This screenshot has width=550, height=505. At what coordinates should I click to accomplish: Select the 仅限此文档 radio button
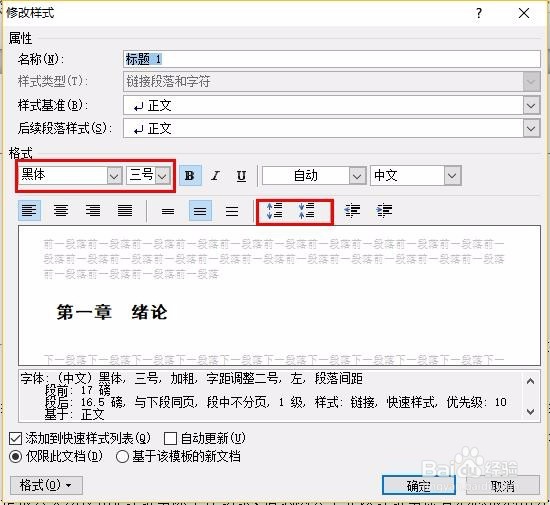(15, 457)
